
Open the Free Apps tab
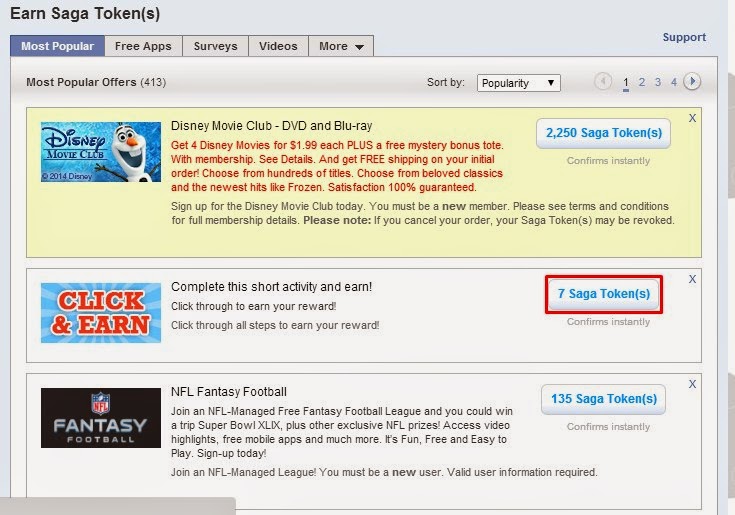pos(143,46)
